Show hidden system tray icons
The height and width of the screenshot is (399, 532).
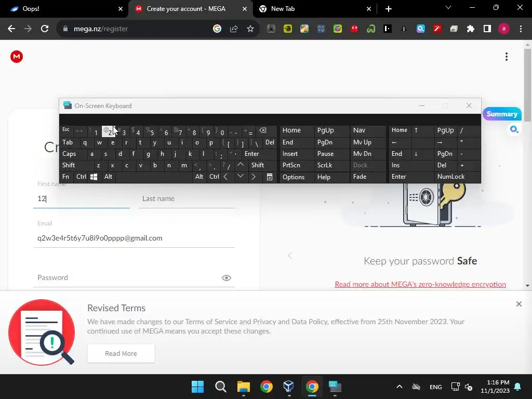click(x=400, y=387)
